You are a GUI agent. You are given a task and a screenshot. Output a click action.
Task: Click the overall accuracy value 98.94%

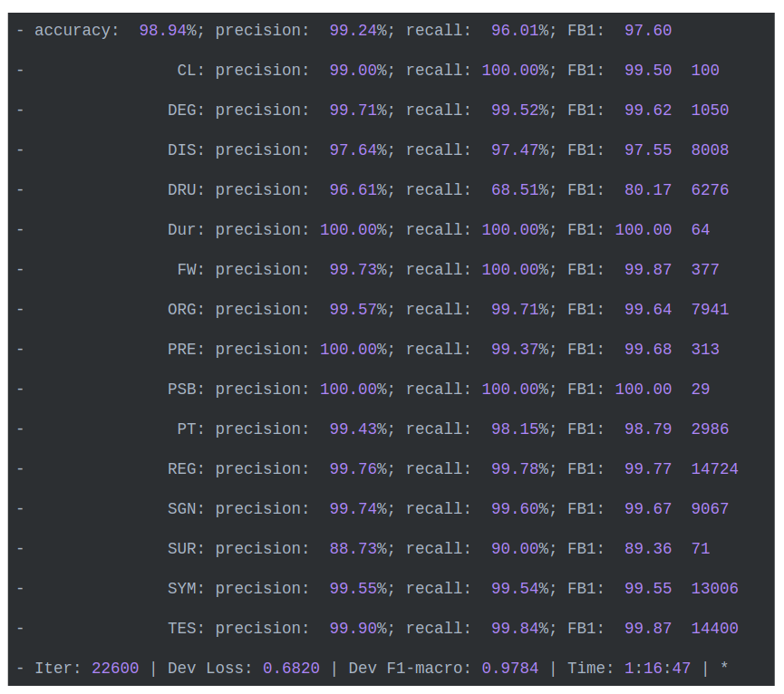(x=168, y=31)
